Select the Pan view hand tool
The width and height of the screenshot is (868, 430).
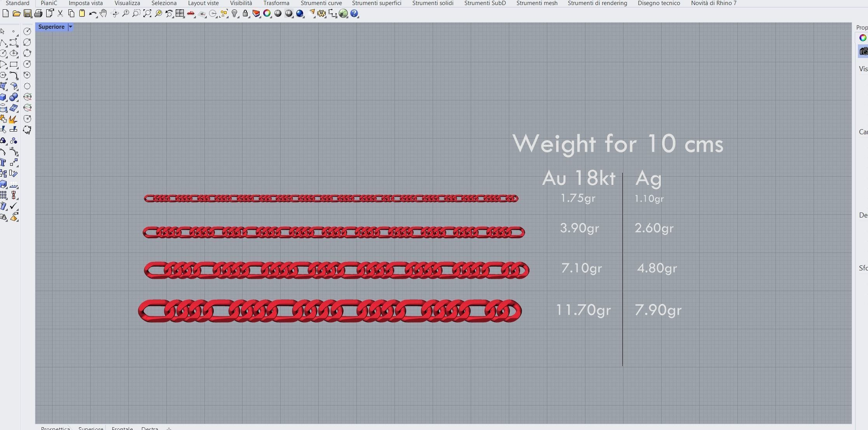pyautogui.click(x=103, y=14)
